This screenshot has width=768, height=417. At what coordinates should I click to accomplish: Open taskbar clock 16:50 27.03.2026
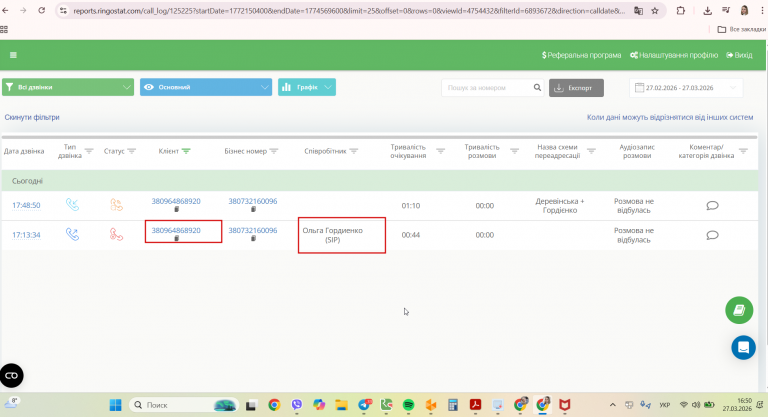(737, 404)
